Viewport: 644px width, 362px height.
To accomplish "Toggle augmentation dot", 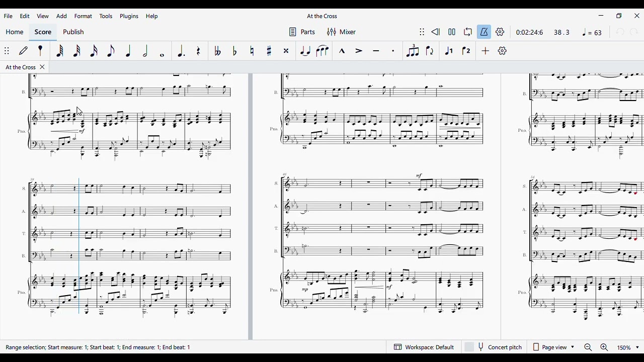I will [181, 51].
